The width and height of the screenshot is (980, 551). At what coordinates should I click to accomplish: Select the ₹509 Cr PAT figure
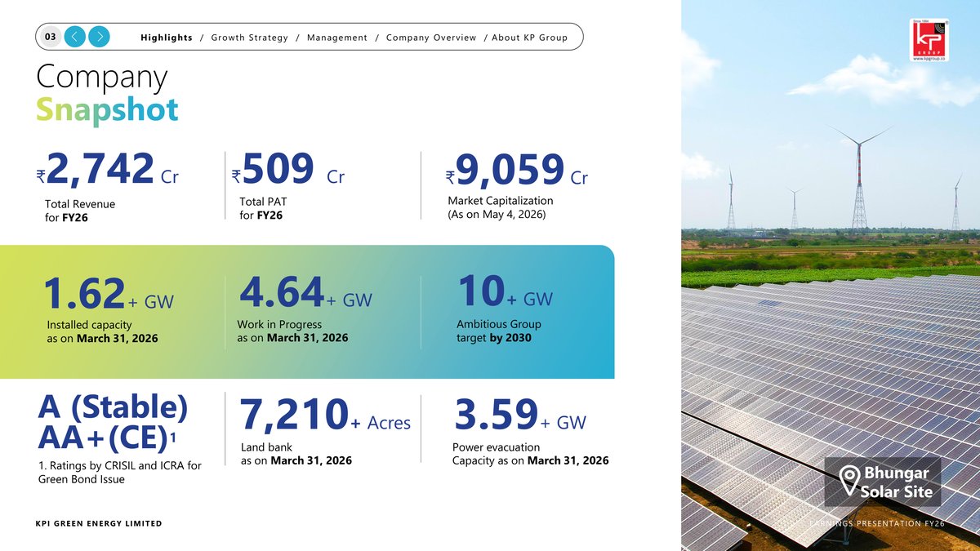click(287, 170)
